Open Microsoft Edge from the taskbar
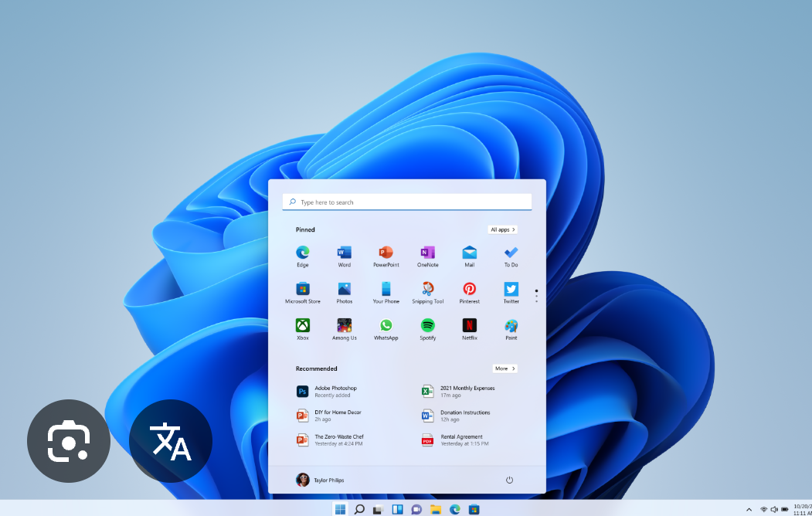The image size is (812, 516). 454,509
